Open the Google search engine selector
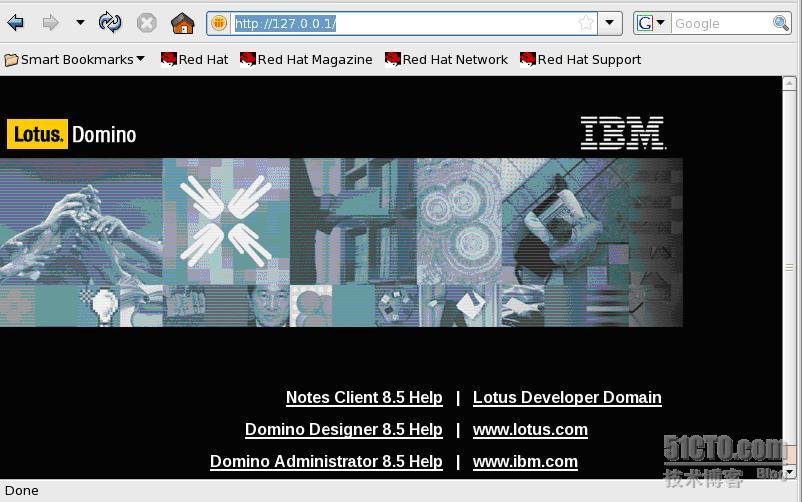 point(651,23)
